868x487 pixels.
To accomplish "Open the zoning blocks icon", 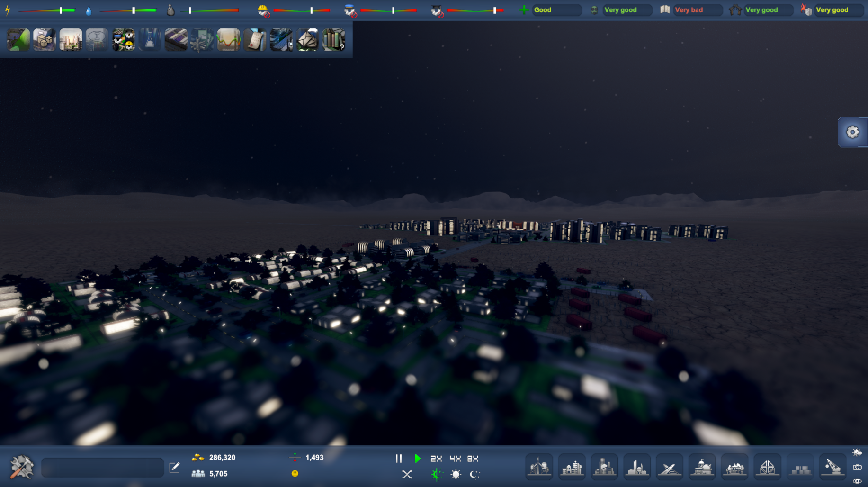I will point(176,40).
